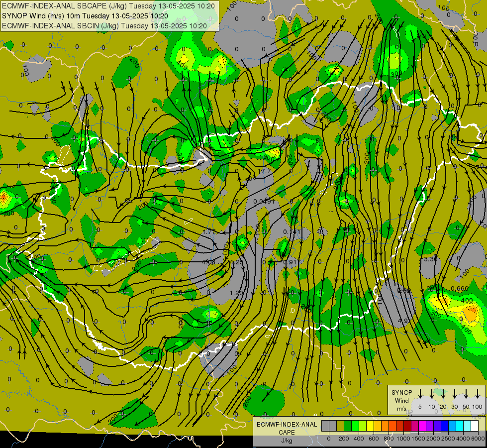
Task: Select the olive CAPE legend swatch
Action: coord(340,426)
